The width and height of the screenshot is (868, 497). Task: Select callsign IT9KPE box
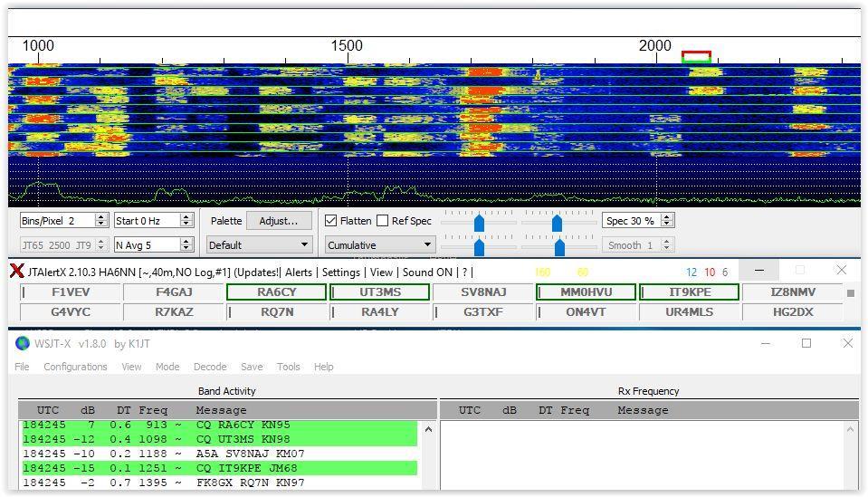click(689, 292)
